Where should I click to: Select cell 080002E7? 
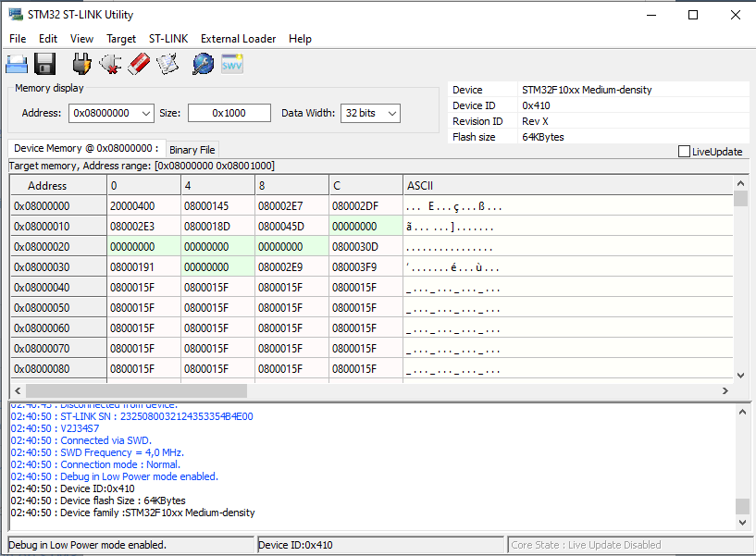pos(291,206)
